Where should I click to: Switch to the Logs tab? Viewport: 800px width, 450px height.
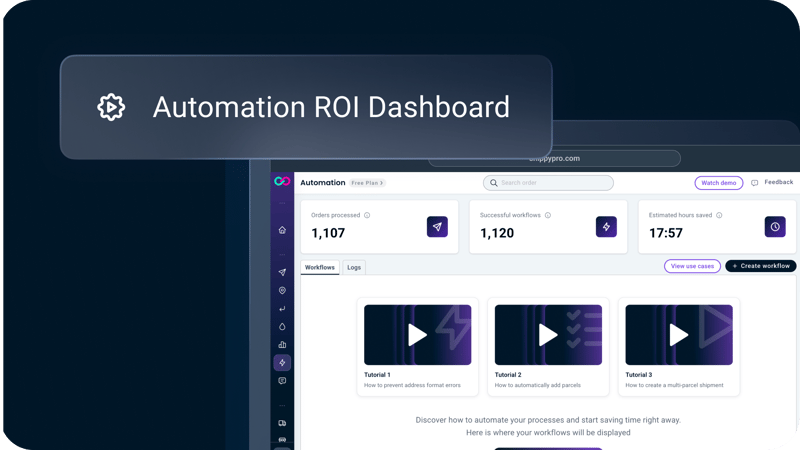[x=354, y=267]
